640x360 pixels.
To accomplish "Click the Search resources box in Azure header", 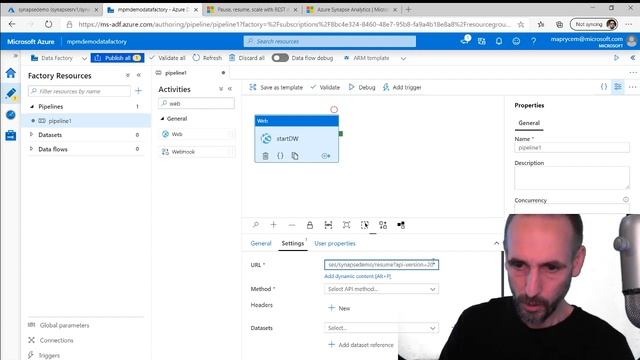I will point(330,41).
